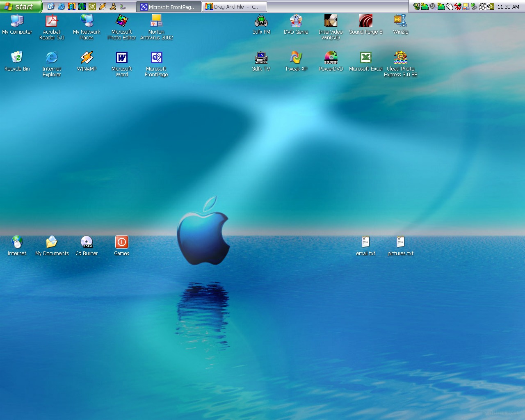Select the My Network Places icon
The height and width of the screenshot is (420, 525).
point(87,27)
